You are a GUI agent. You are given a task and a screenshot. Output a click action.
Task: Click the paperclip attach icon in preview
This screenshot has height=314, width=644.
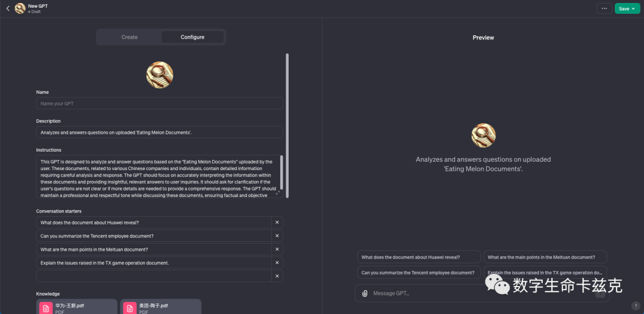point(365,294)
